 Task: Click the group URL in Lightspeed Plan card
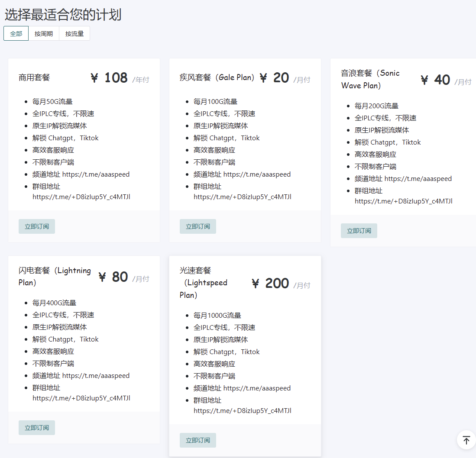pos(243,411)
